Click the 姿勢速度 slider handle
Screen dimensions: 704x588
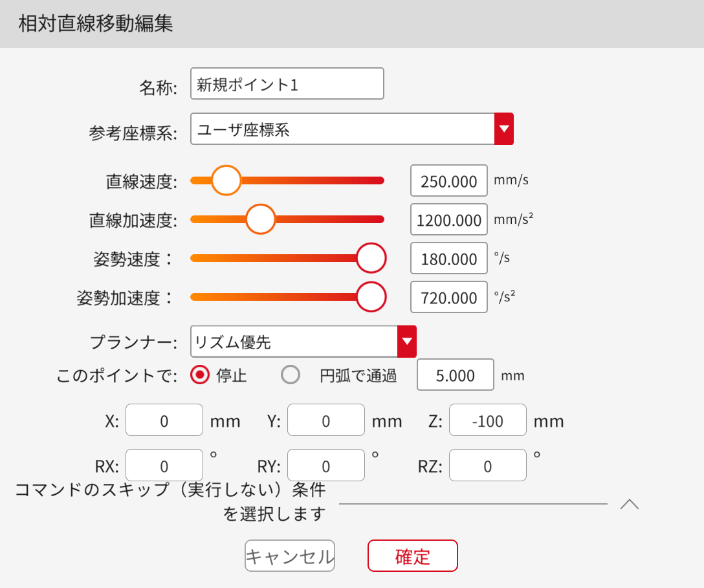pyautogui.click(x=371, y=259)
